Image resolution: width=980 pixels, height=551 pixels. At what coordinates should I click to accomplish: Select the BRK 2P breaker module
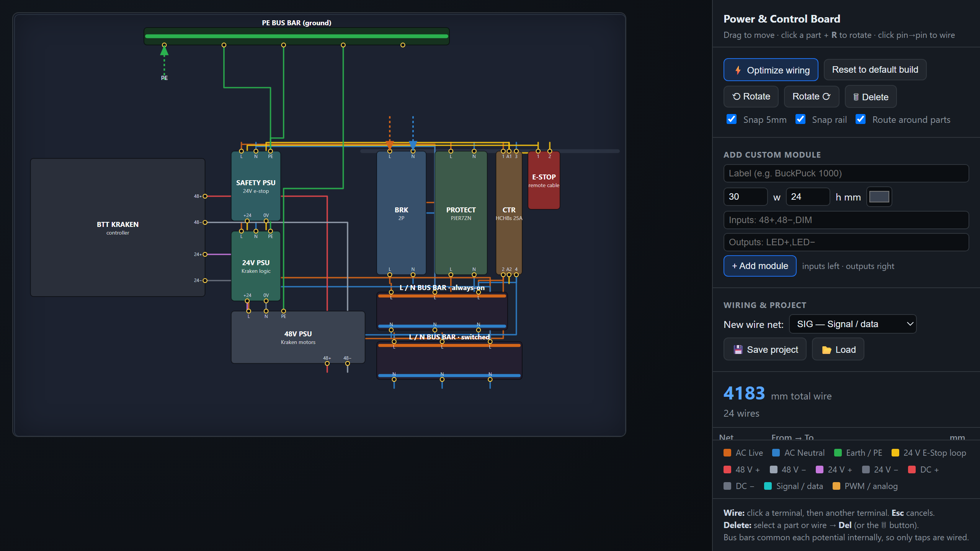coord(401,213)
